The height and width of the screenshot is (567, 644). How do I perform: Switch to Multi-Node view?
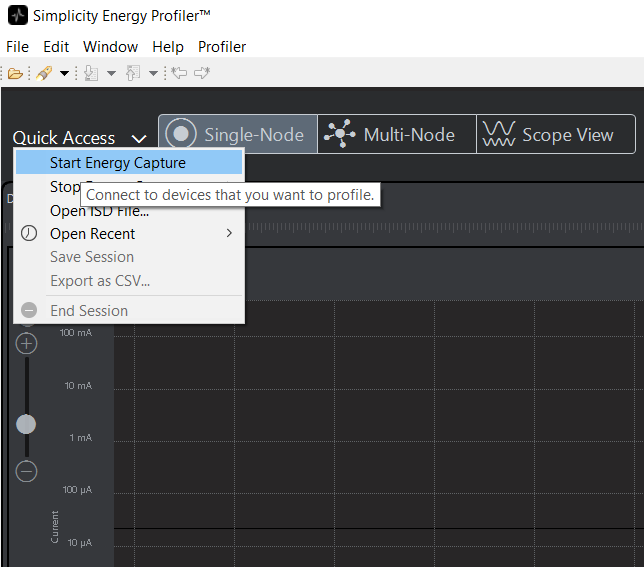pyautogui.click(x=396, y=134)
